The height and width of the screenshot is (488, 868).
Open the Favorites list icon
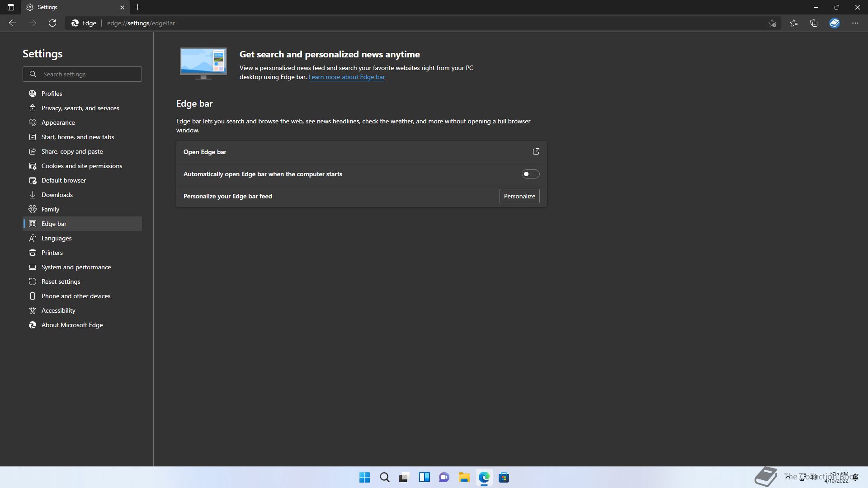pyautogui.click(x=794, y=23)
